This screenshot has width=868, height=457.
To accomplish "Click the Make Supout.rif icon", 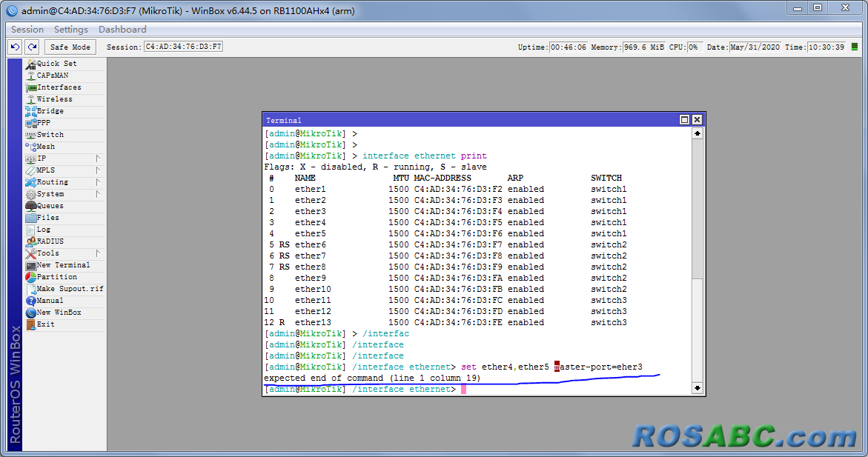I will pyautogui.click(x=30, y=289).
